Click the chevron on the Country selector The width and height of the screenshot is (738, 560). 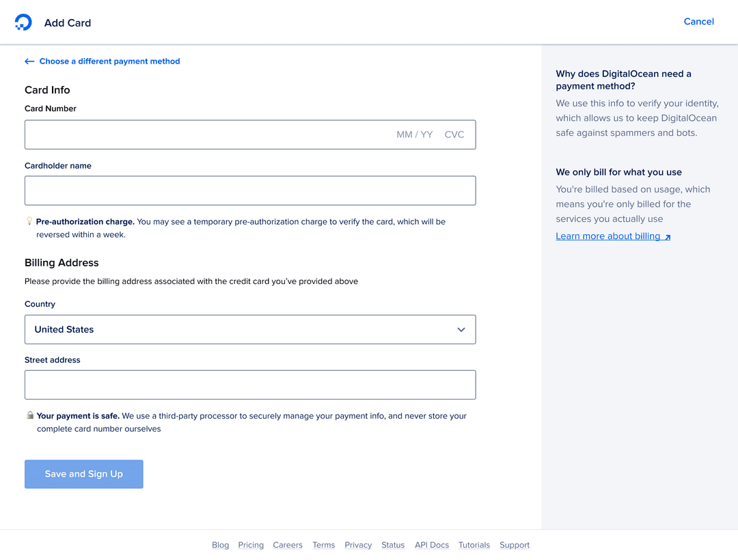point(461,329)
